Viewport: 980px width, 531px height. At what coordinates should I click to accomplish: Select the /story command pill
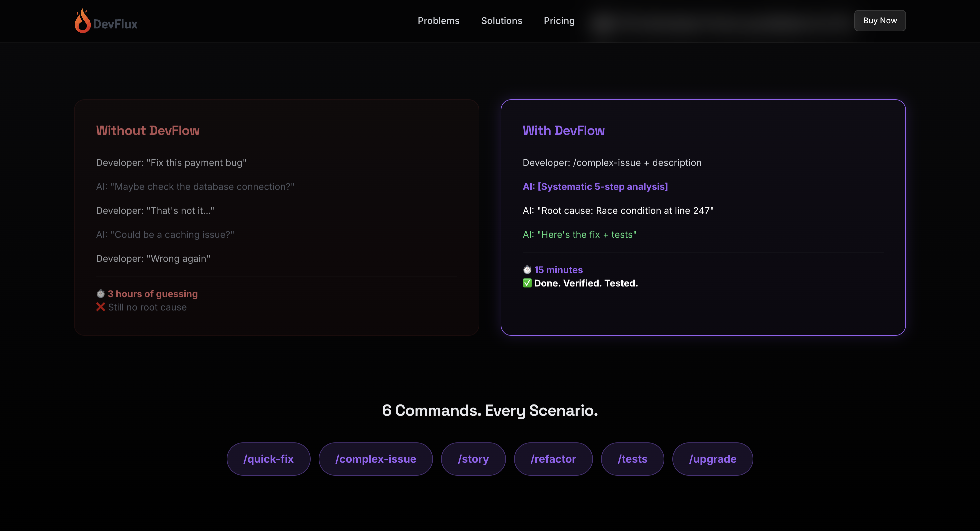[x=473, y=459]
